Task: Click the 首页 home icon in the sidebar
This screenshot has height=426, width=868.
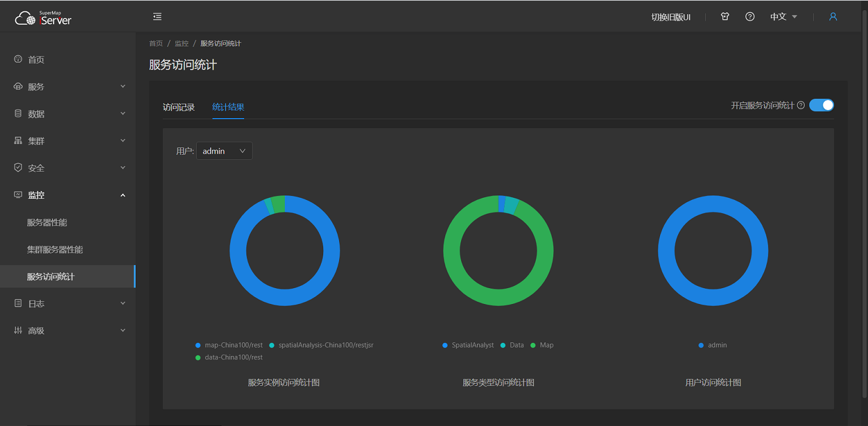Action: pos(18,59)
